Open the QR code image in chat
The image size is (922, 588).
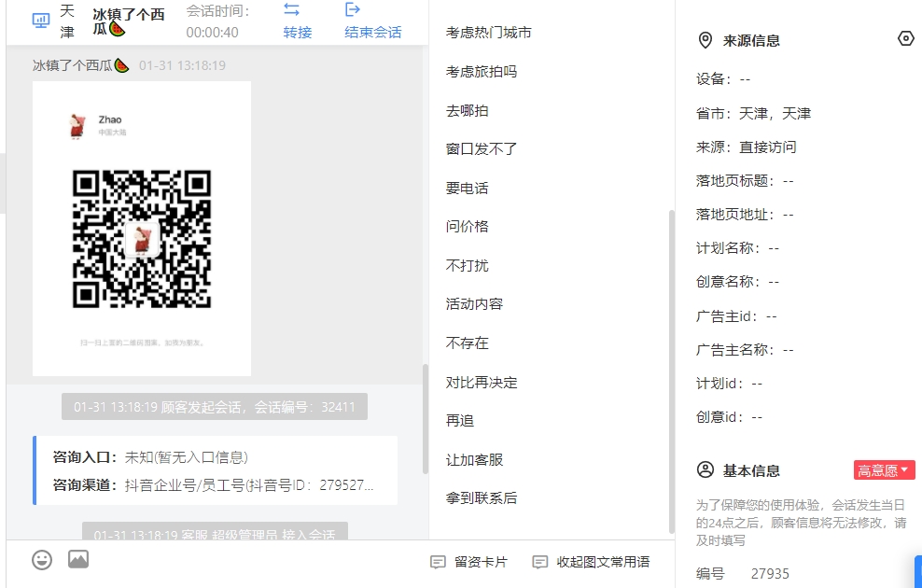click(x=142, y=229)
